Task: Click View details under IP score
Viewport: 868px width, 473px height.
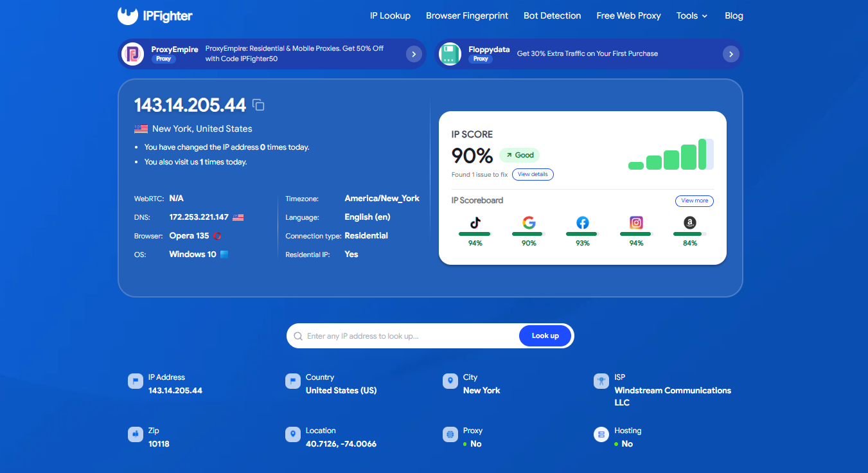Action: (x=533, y=174)
